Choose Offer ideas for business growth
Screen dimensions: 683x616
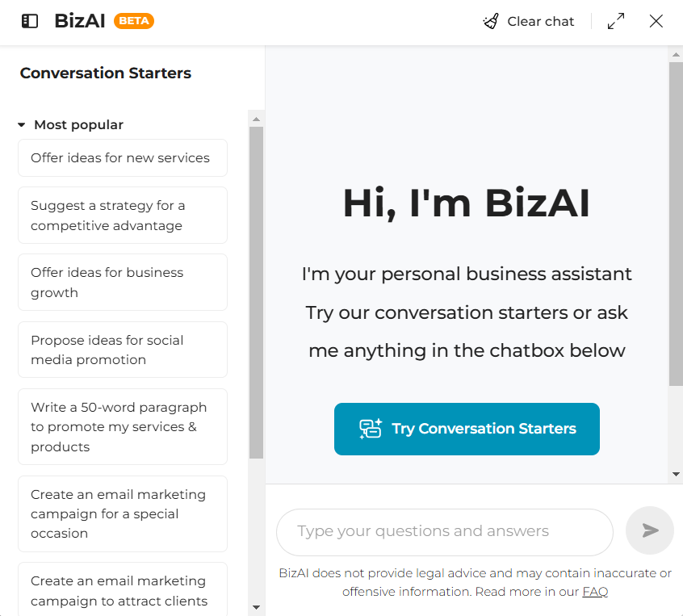(123, 283)
